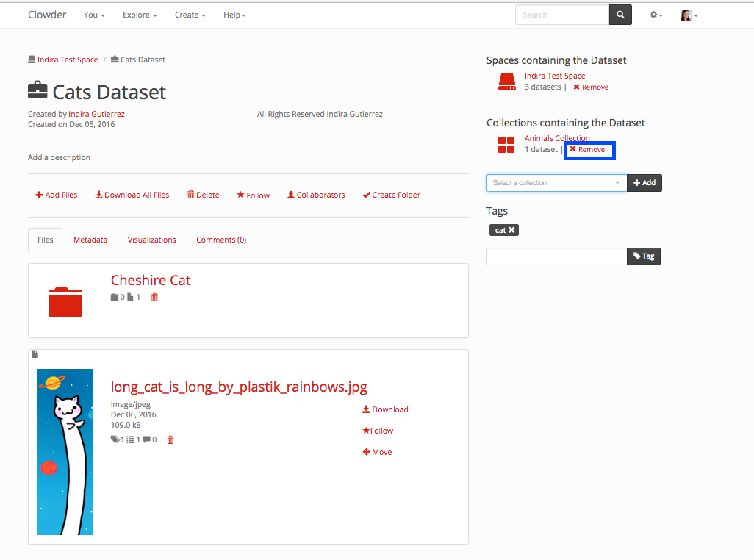This screenshot has width=754, height=560.
Task: Delete the Cheshire Cat folder via trash icon
Action: [154, 298]
